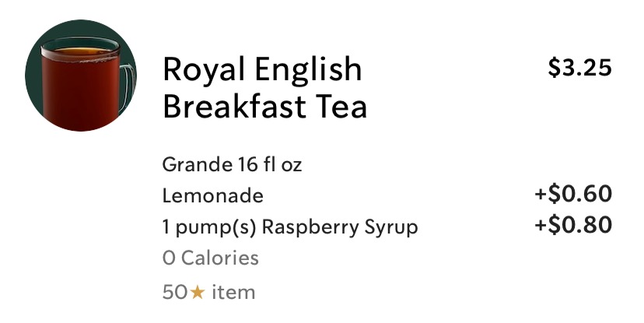Click the 1 pump(s) quantity text
The height and width of the screenshot is (323, 644).
[208, 227]
